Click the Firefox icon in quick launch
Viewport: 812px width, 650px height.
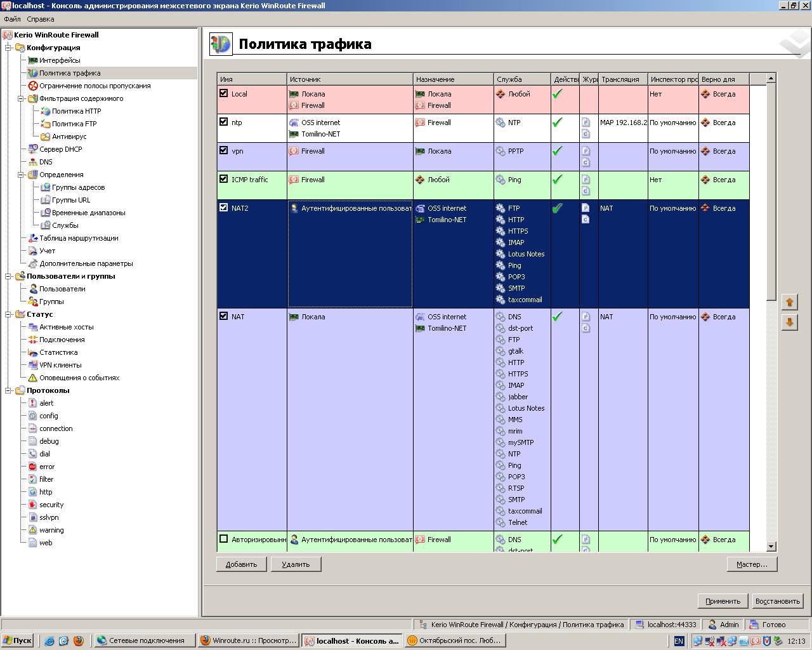pyautogui.click(x=78, y=640)
